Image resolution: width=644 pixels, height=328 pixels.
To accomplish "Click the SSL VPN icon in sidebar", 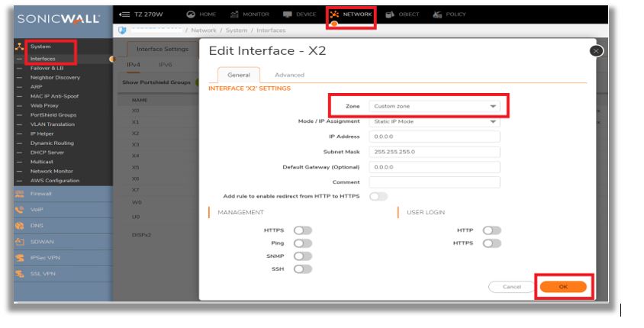I will point(19,274).
